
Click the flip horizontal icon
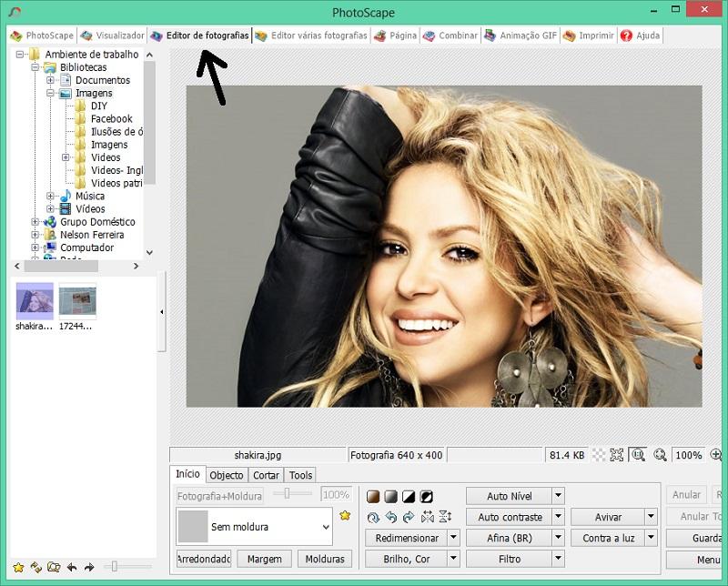coord(427,518)
